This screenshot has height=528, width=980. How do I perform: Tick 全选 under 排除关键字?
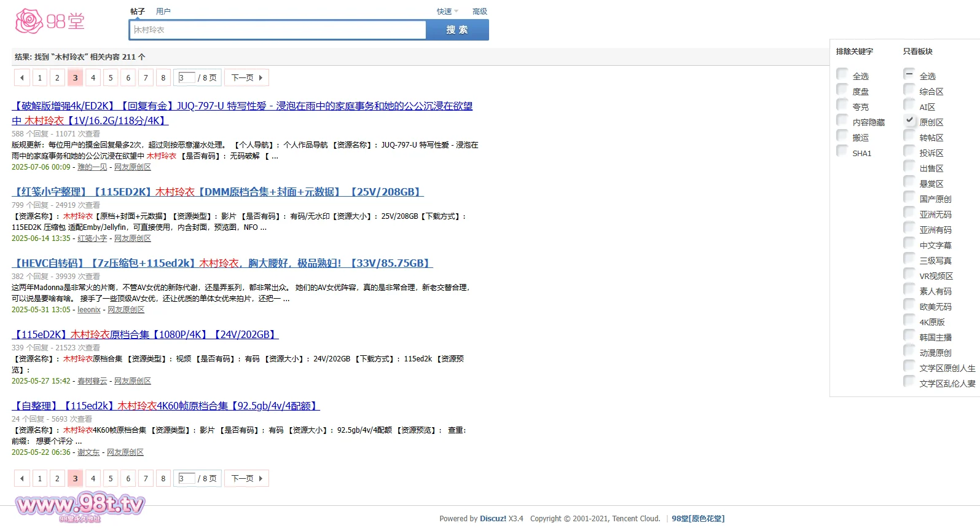[842, 74]
